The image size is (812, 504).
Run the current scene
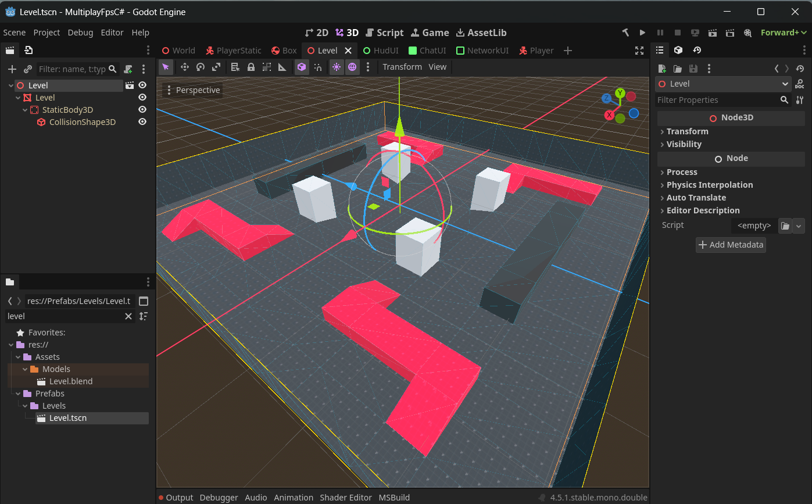[x=713, y=33]
